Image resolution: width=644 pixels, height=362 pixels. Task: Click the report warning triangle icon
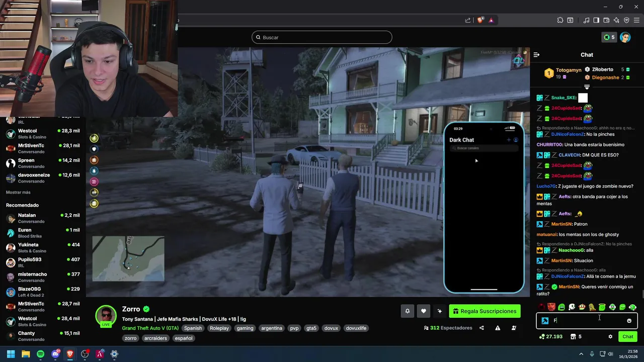tap(498, 328)
